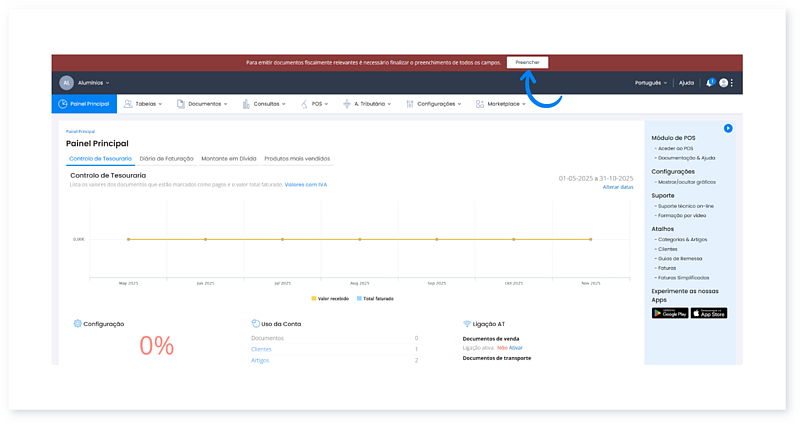The image size is (800, 424).
Task: Click the Alterar datas link
Action: 617,187
